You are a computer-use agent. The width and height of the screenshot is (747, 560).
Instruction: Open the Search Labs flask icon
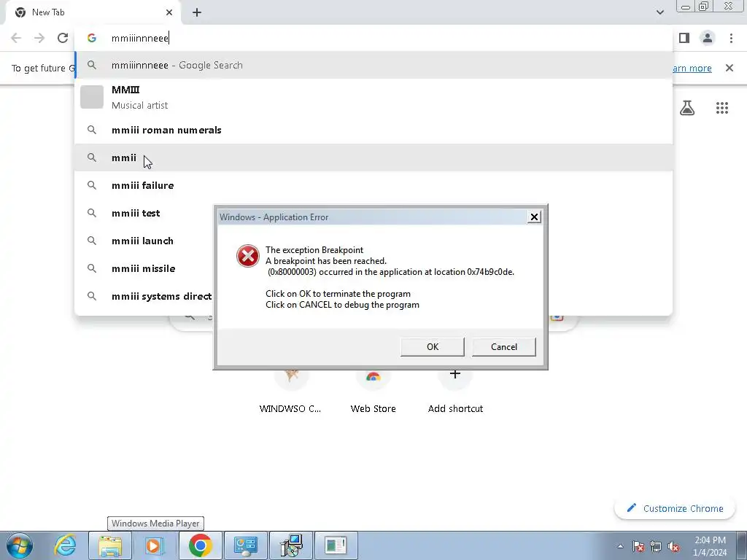(687, 108)
